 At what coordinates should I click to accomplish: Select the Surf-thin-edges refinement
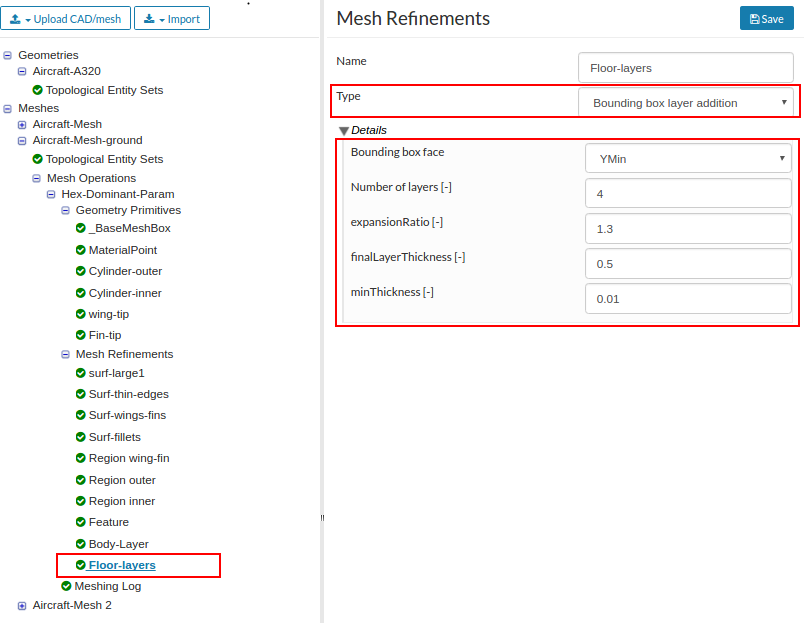128,394
